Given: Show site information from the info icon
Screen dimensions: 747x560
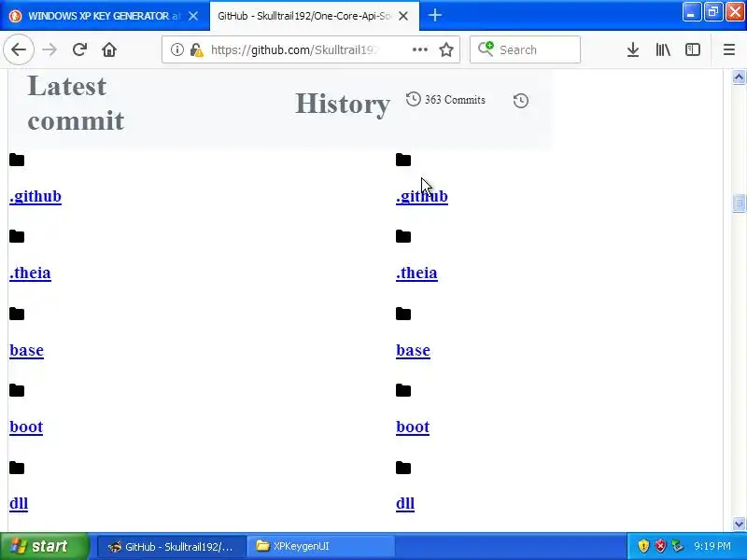Looking at the screenshot, I should point(177,49).
